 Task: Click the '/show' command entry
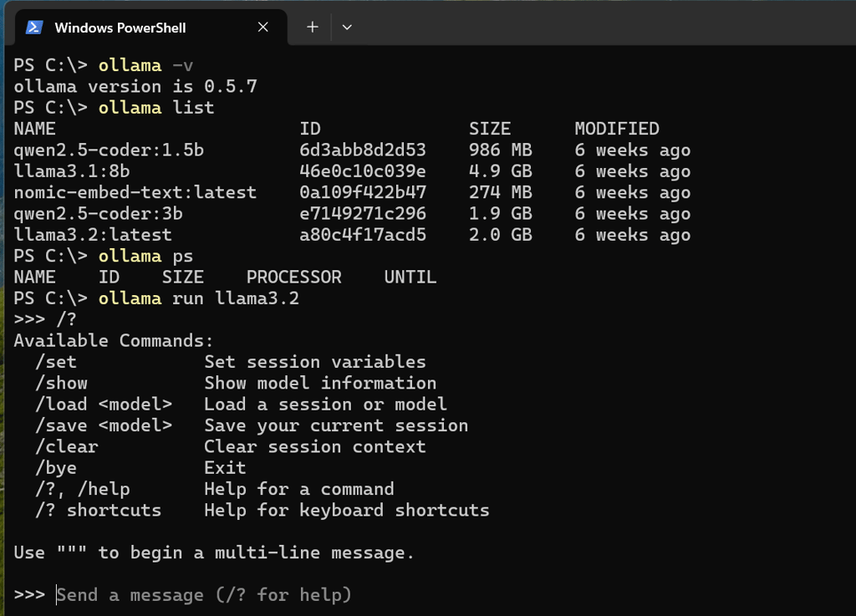pos(61,384)
